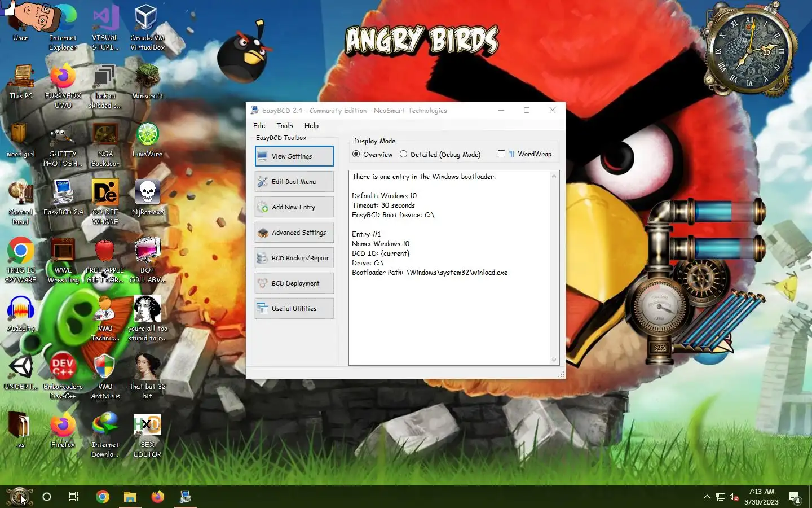Click the BCD Backup/Repair button
Screen dimensions: 812x508
click(294, 258)
